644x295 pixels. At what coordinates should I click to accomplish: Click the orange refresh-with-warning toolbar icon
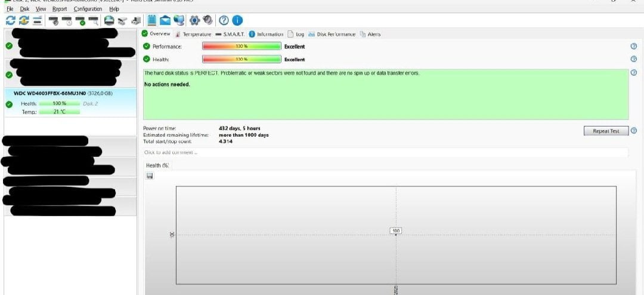click(24, 20)
